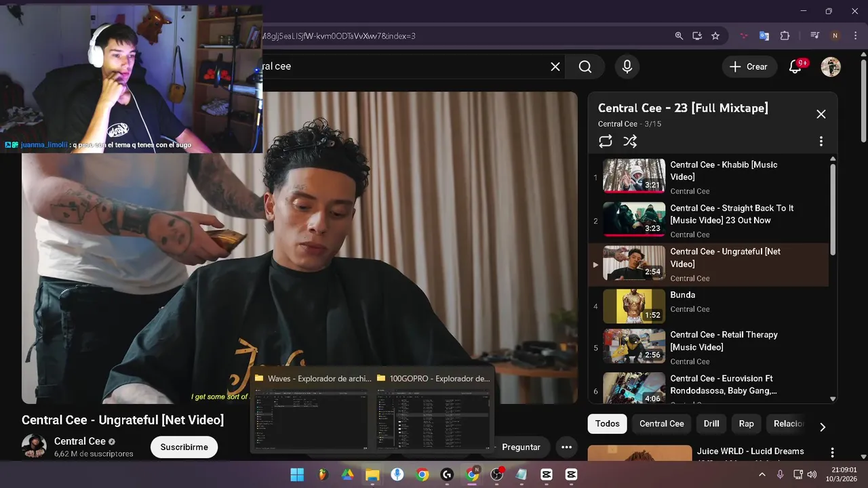Open the Central Cee channel avatar
The width and height of the screenshot is (868, 488).
pyautogui.click(x=34, y=447)
